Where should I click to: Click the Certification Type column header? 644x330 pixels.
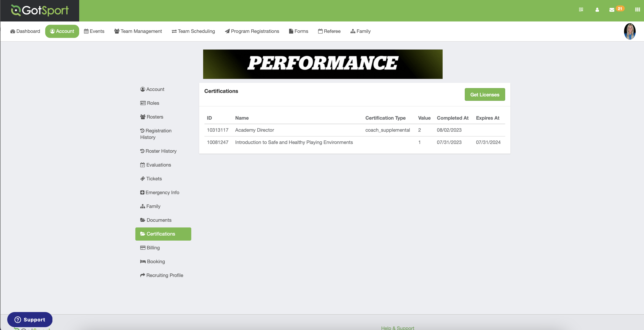[x=385, y=118]
